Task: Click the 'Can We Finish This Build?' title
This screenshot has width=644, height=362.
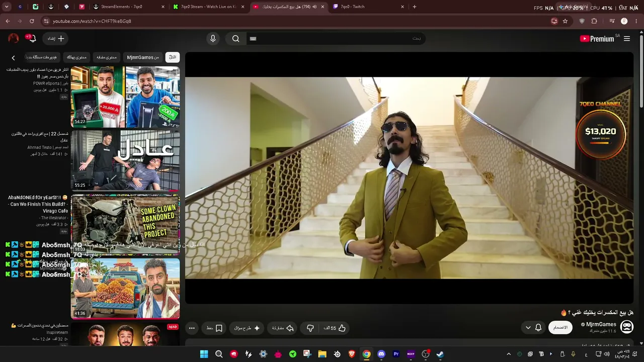Action: [38, 204]
